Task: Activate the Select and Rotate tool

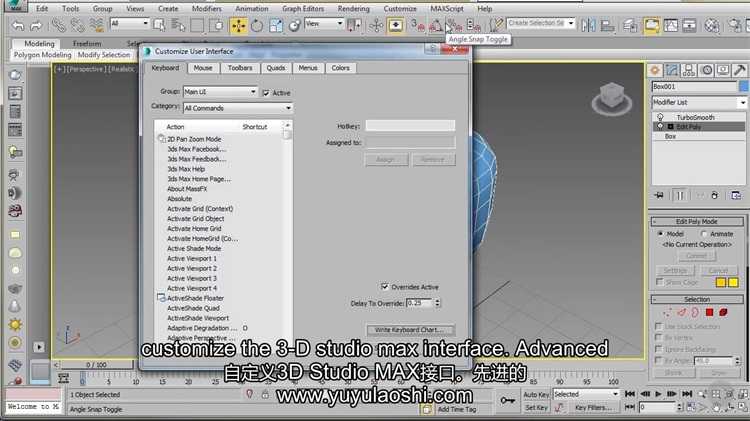Action: tap(257, 25)
